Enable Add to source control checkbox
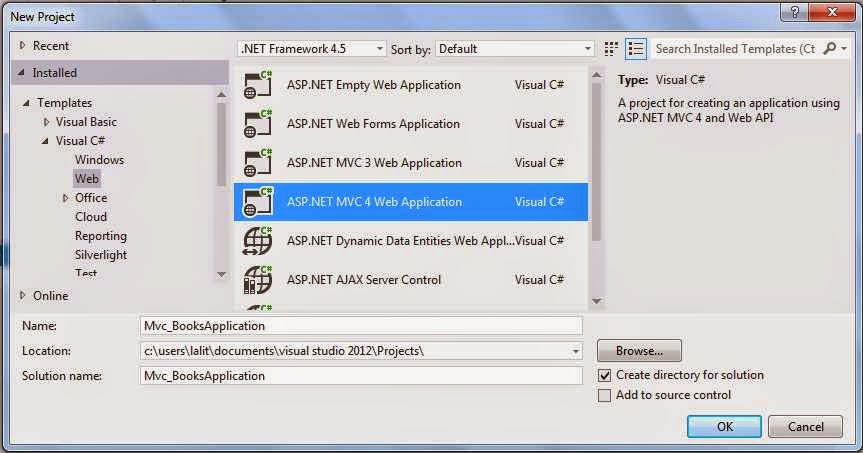The width and height of the screenshot is (863, 453). tap(604, 395)
